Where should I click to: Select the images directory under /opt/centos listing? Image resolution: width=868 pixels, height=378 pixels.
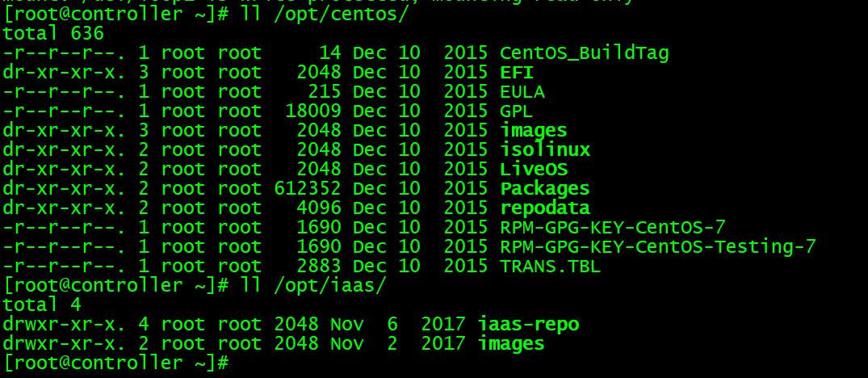coord(534,131)
